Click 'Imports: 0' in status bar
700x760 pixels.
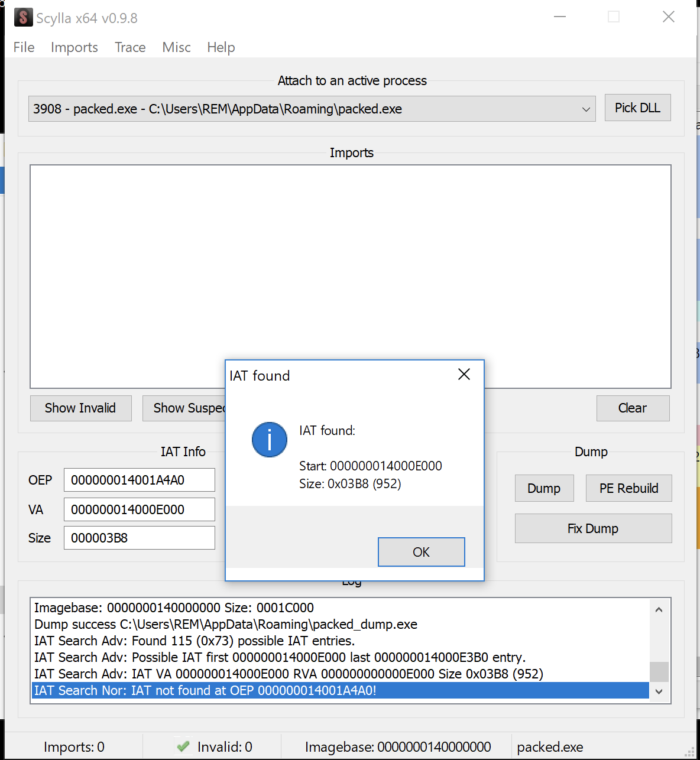[74, 747]
